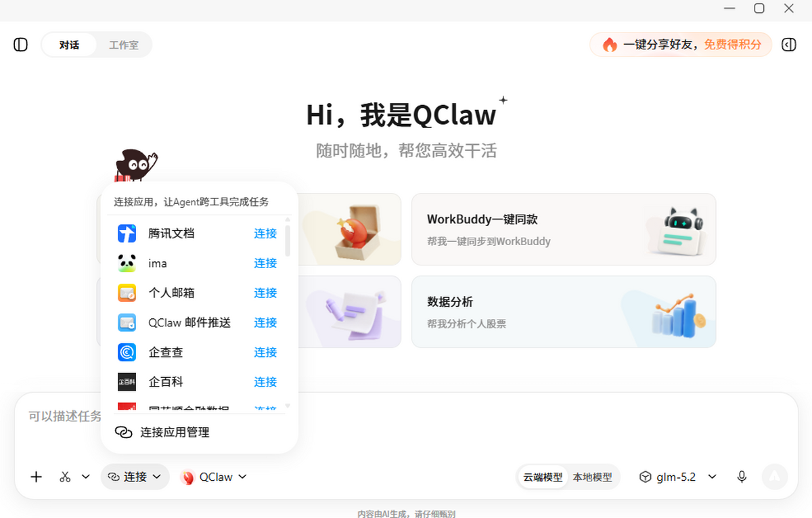Switch to 本地模型 option

point(592,477)
